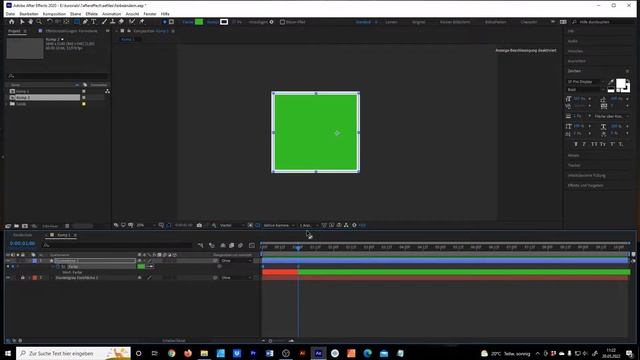This screenshot has height=360, width=640.
Task: Toggle transparency grid button below viewer
Action: 258,225
